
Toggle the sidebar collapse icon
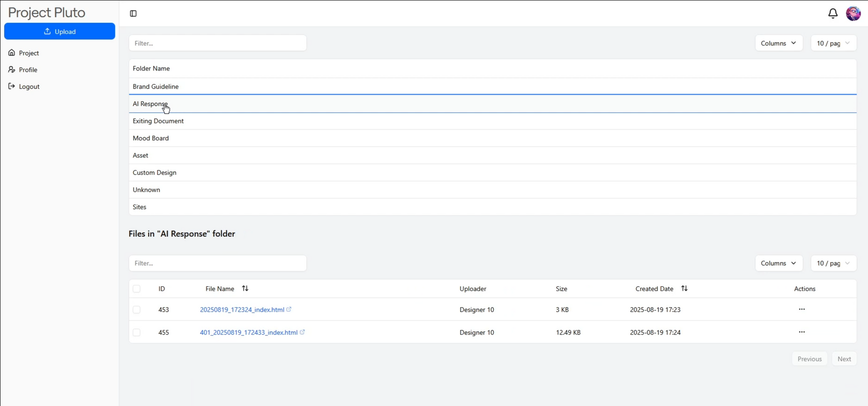[x=133, y=14]
